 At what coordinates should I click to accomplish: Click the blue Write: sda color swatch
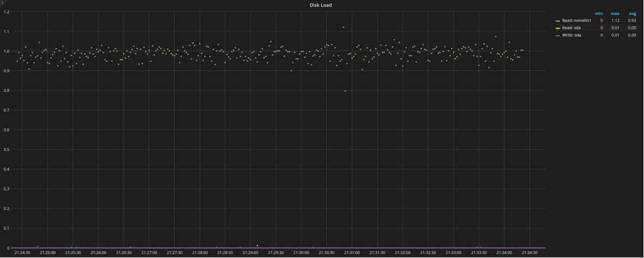(x=558, y=36)
